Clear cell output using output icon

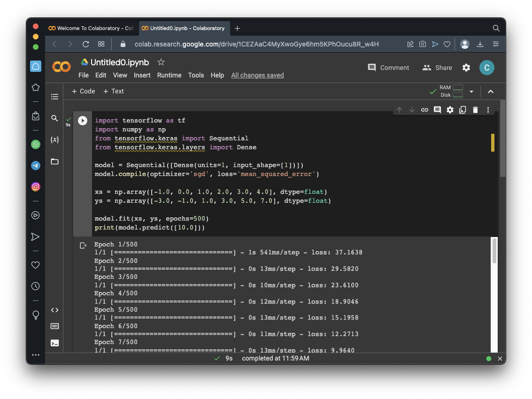pos(83,245)
